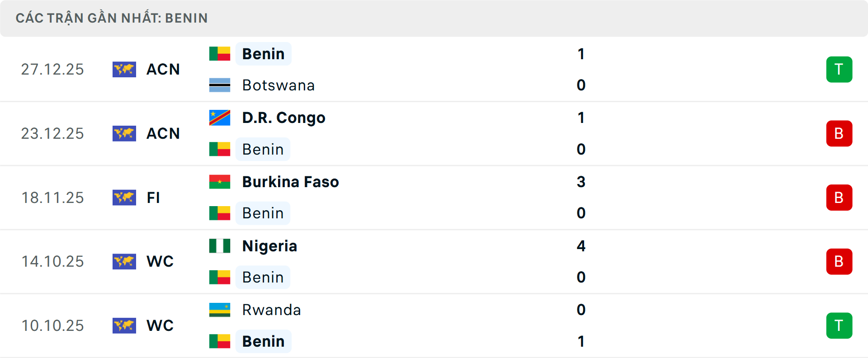
Task: Select the date 10.10.25 of Rwanda match
Action: (x=52, y=325)
